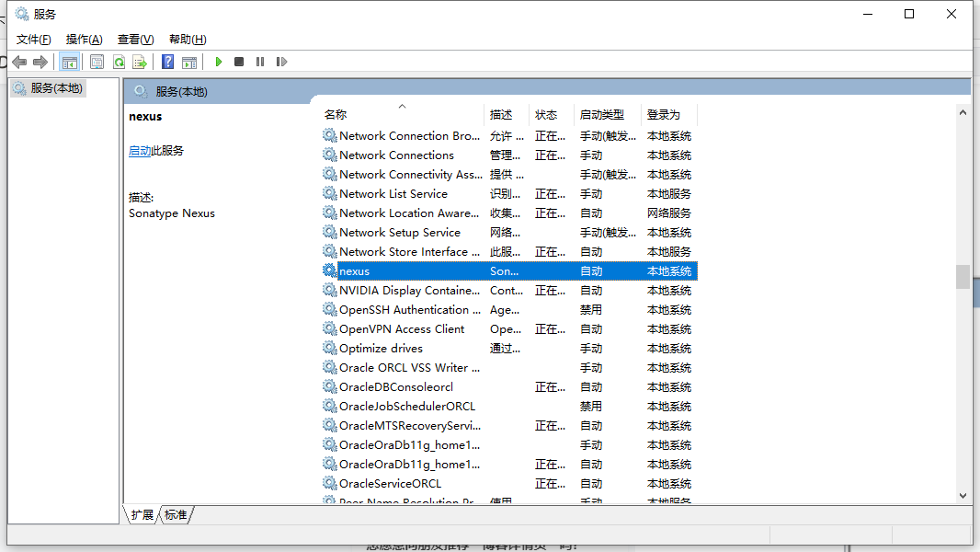Sort by the 描述 column header
980x552 pixels.
(507, 114)
